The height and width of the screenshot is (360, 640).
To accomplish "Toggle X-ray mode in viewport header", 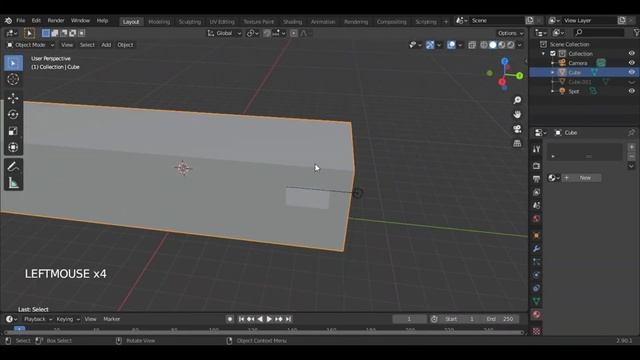I will [x=472, y=45].
